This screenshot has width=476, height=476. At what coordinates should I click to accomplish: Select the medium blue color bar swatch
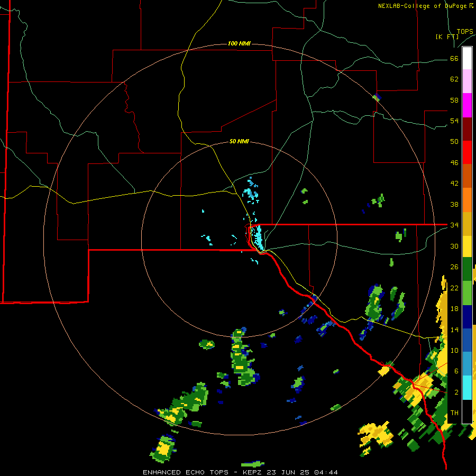click(467, 341)
